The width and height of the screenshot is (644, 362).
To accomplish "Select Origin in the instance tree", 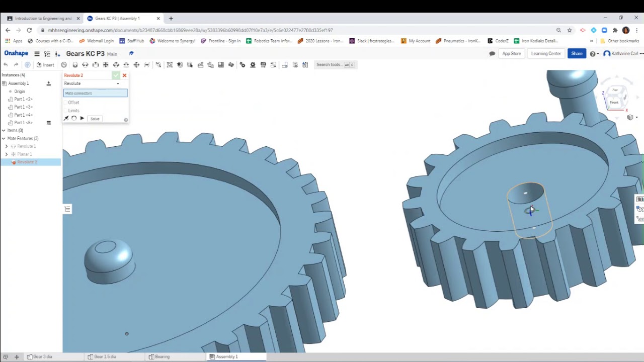I will [x=19, y=92].
